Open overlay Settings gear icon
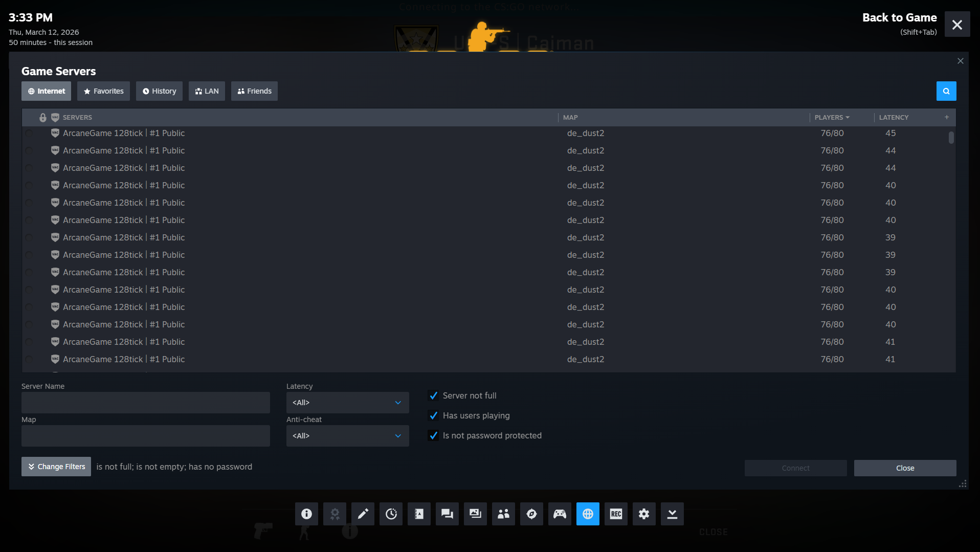Viewport: 980px width, 552px height. tap(644, 514)
